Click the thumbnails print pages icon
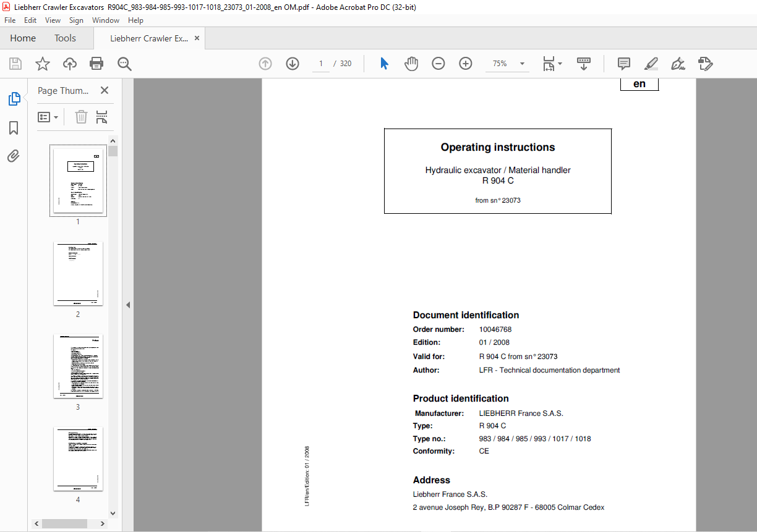The height and width of the screenshot is (532, 757). point(102,117)
